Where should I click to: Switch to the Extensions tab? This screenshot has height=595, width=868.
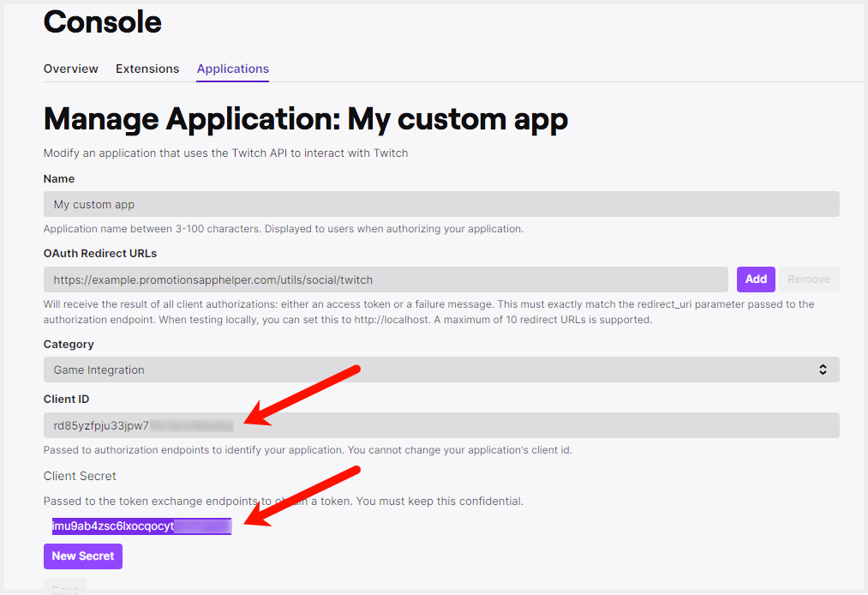147,69
